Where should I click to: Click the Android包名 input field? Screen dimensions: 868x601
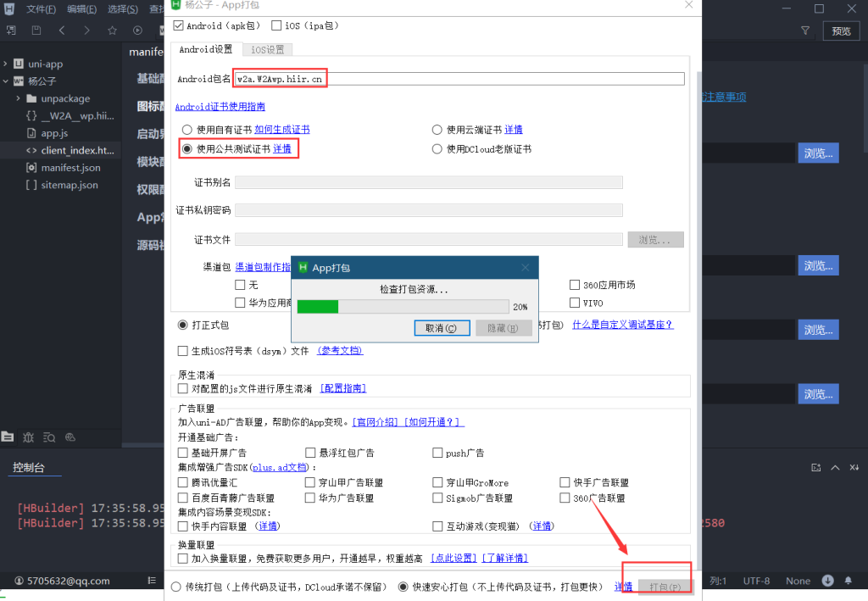[x=459, y=79]
